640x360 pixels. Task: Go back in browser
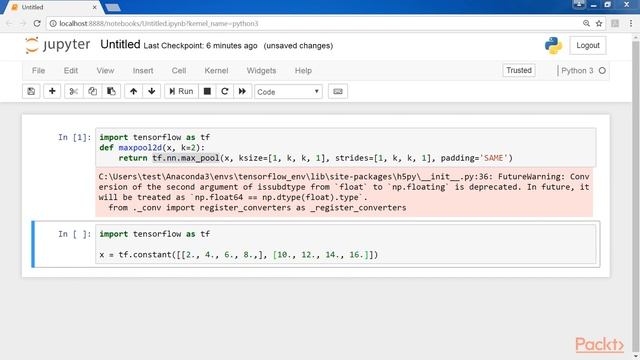[x=9, y=23]
